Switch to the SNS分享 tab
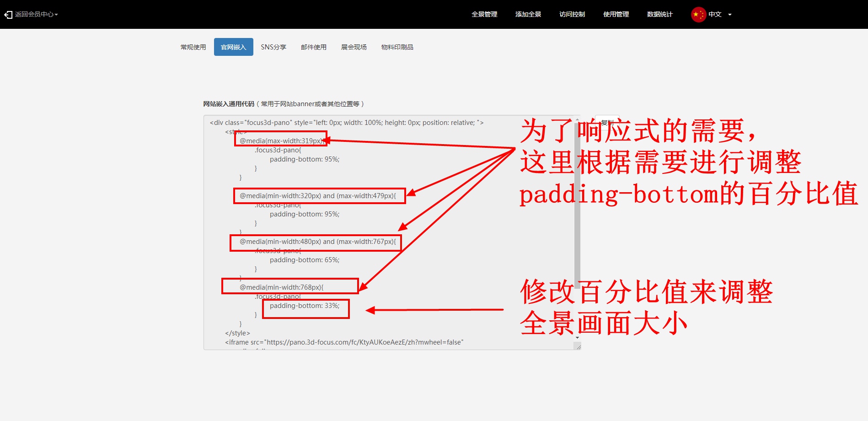 tap(273, 47)
